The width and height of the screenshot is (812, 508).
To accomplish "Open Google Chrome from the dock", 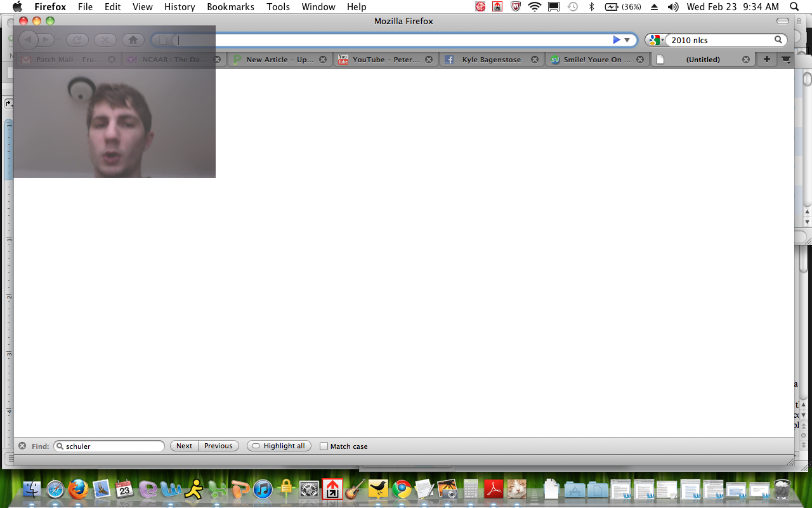I will (x=401, y=490).
